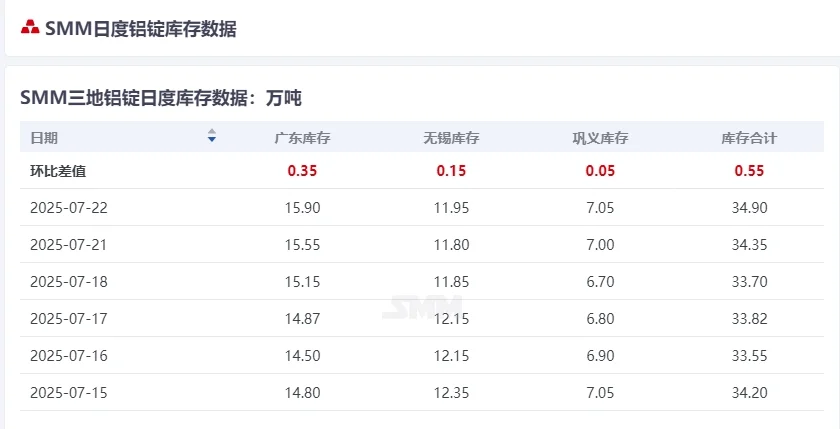Viewport: 840px width, 429px height.
Task: Click the SMM三地铝锭日度库存数据 heading
Action: click(161, 98)
